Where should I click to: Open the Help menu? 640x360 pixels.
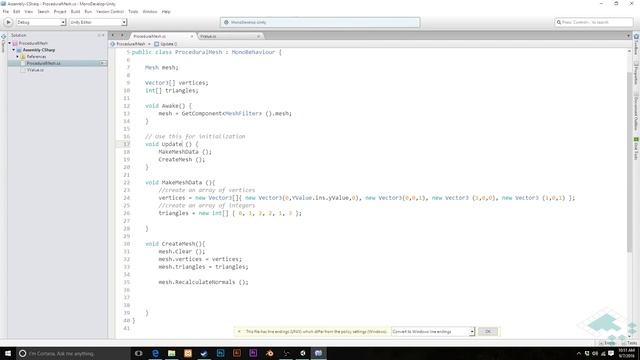[x=166, y=12]
